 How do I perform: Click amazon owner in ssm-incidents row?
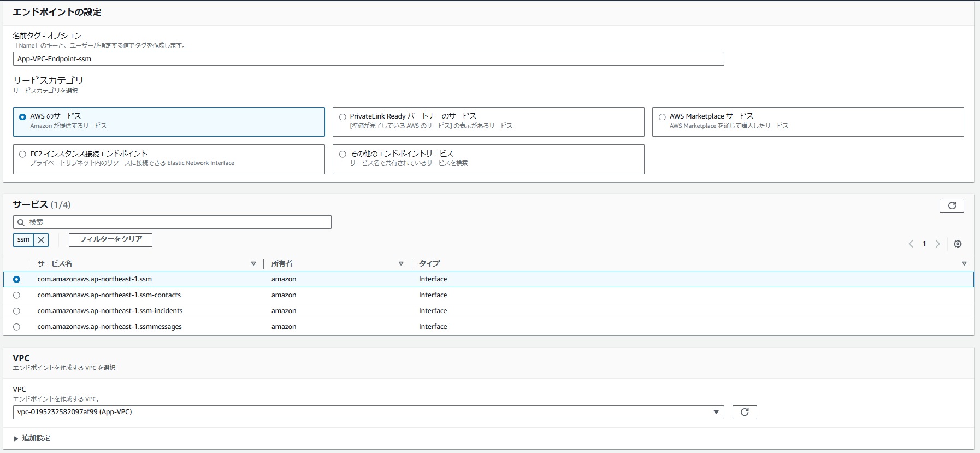pos(284,311)
